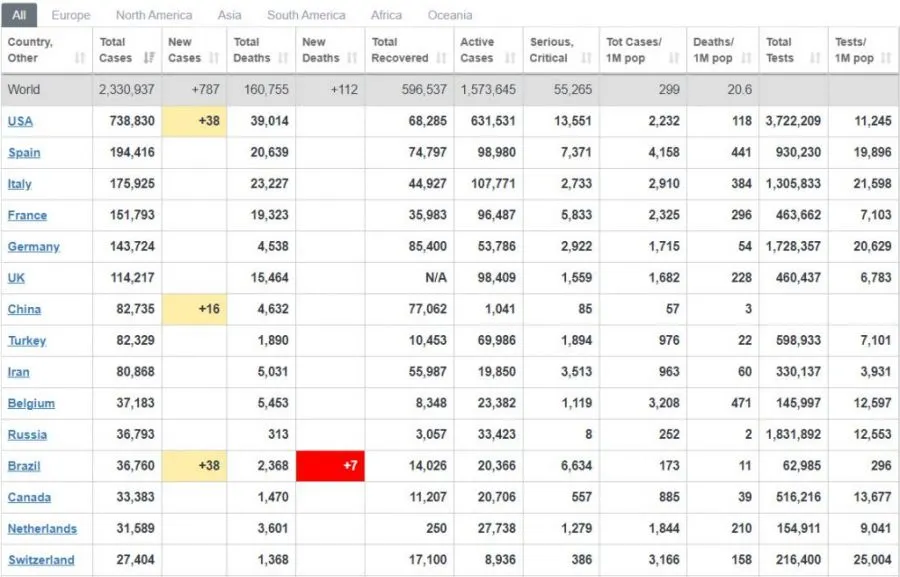
Task: Sort by Country, Other column icon
Action: [79, 58]
